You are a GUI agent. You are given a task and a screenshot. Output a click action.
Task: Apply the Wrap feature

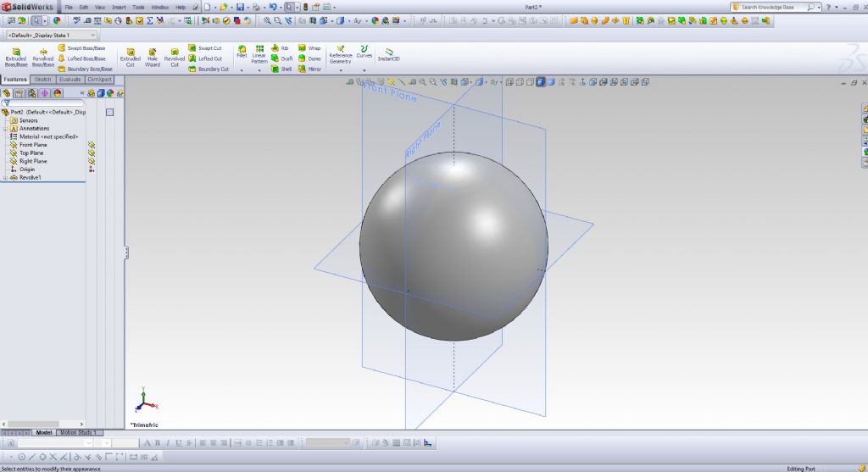point(309,48)
